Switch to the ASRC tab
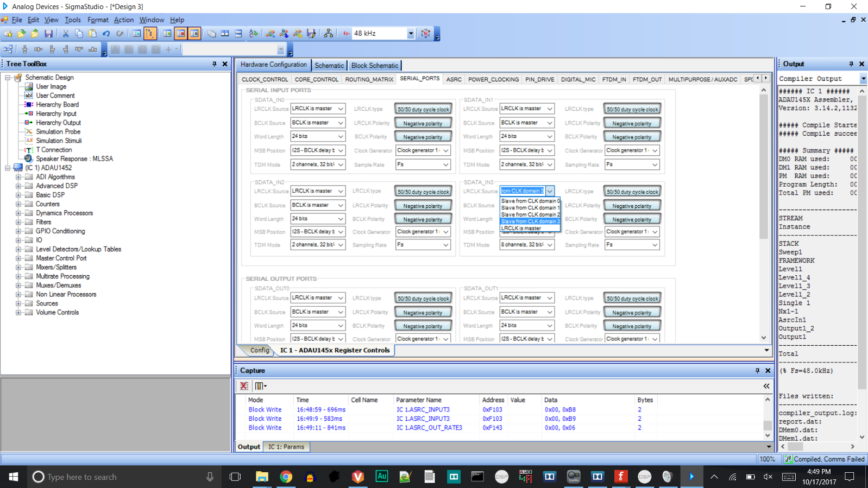Viewport: 868px width, 488px height. tap(454, 79)
